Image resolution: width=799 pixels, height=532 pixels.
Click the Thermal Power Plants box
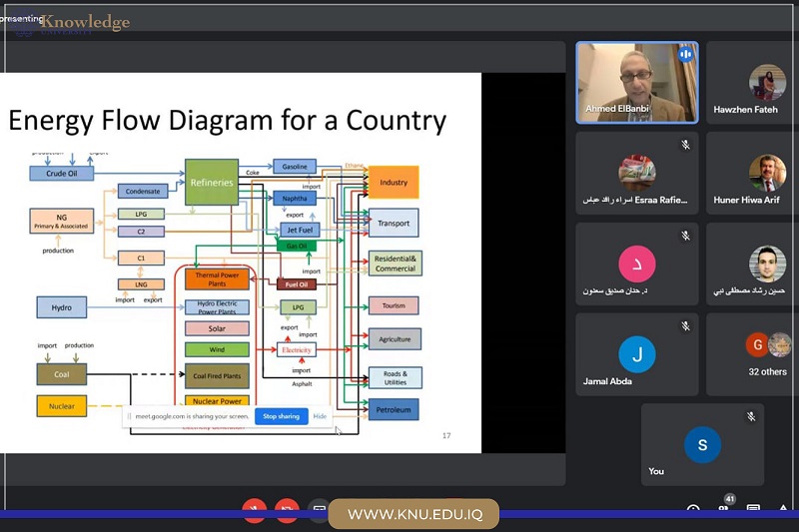(217, 279)
